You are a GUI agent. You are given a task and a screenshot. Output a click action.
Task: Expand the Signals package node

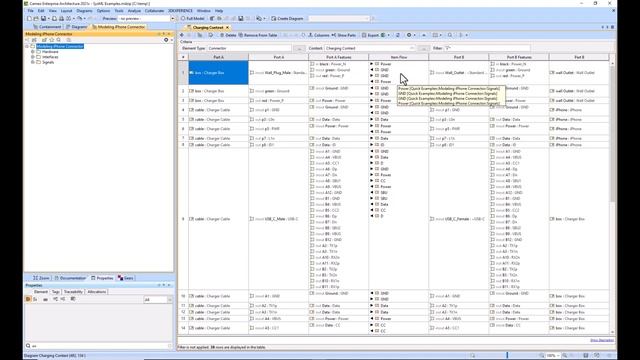[33, 62]
